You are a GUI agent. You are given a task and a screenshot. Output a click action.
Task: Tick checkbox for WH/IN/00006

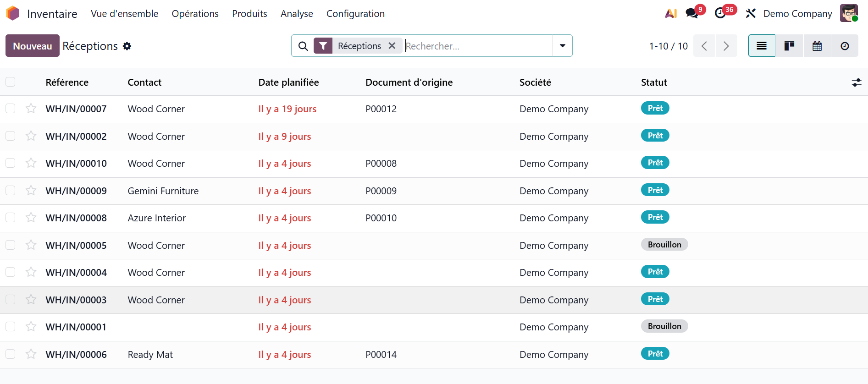pyautogui.click(x=10, y=354)
